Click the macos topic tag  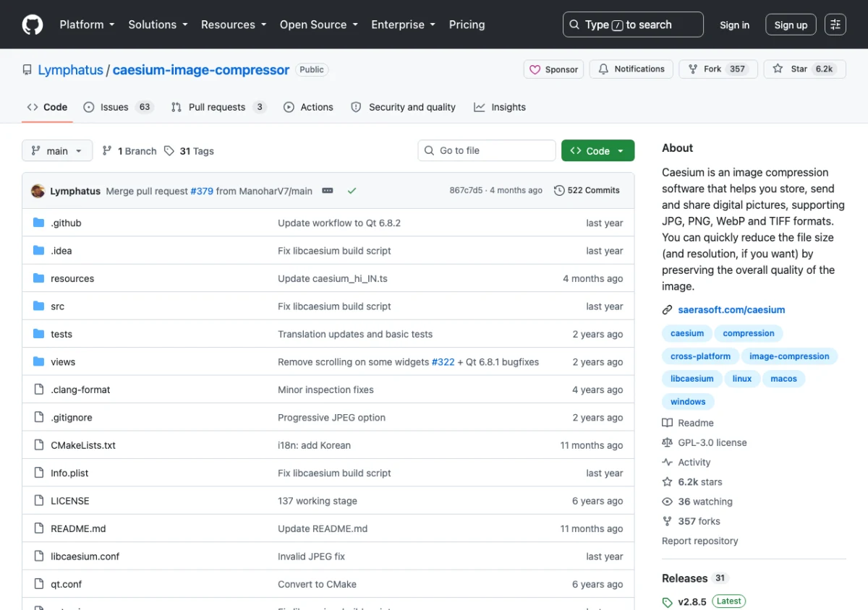pyautogui.click(x=783, y=379)
